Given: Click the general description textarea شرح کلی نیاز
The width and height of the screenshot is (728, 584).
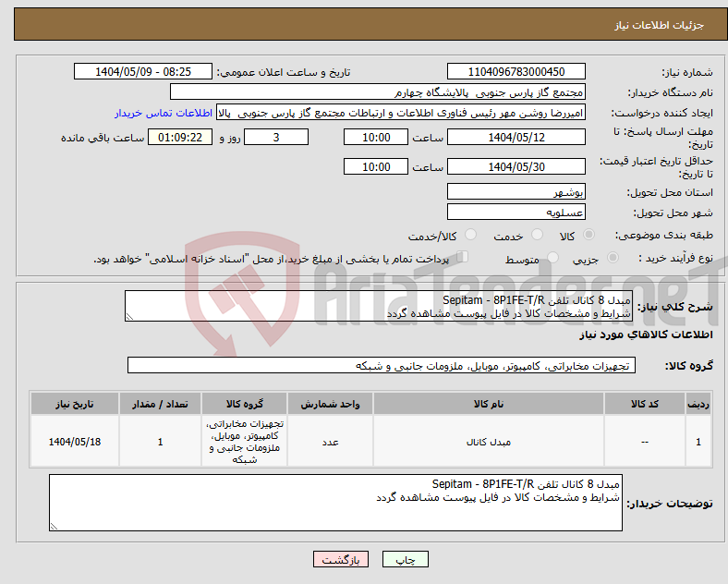Looking at the screenshot, I should pos(379,307).
